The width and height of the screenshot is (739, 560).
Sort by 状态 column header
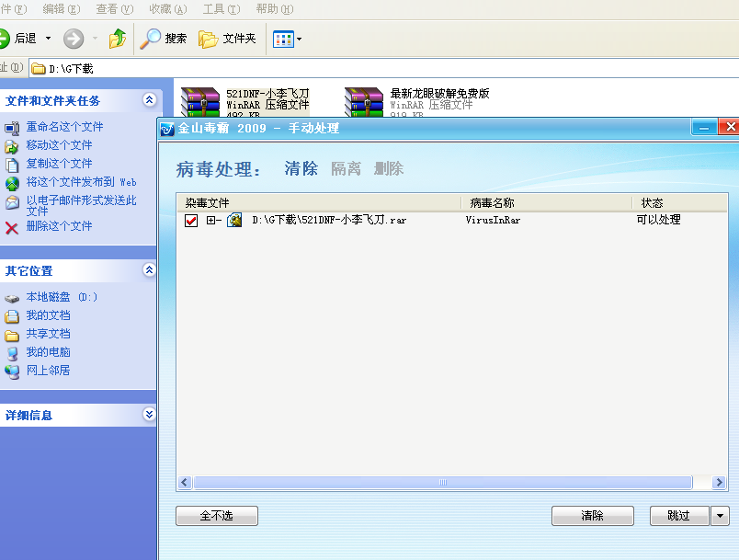679,202
